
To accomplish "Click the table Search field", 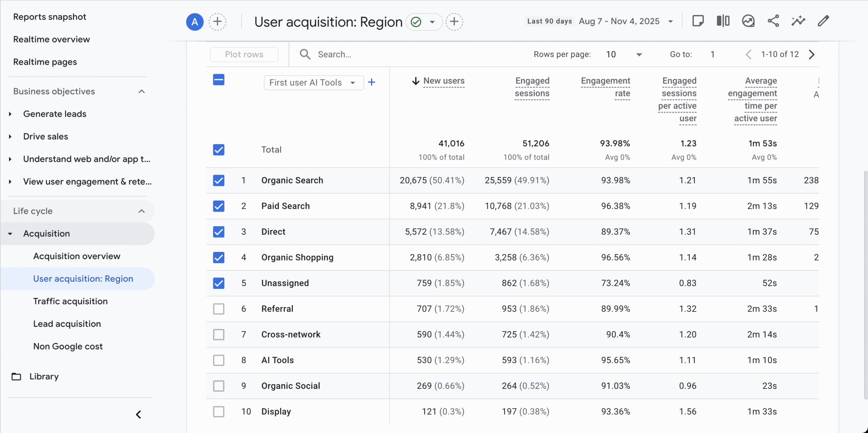I will [334, 55].
